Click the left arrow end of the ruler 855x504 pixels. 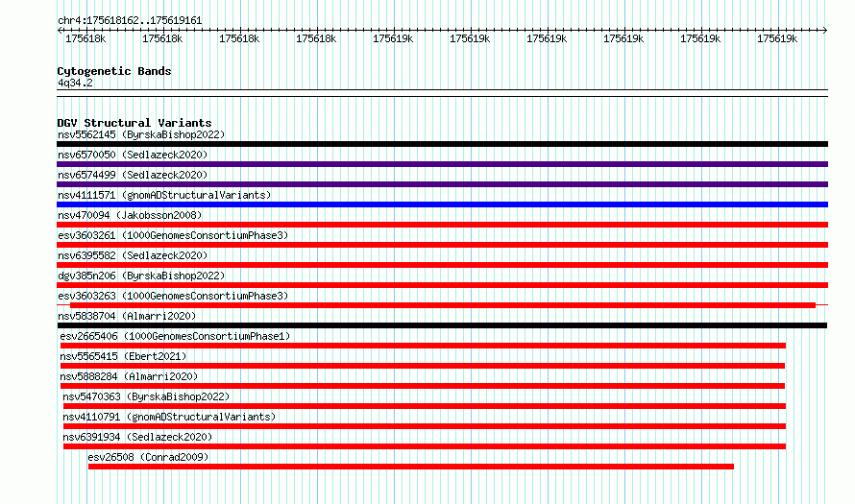pyautogui.click(x=60, y=30)
